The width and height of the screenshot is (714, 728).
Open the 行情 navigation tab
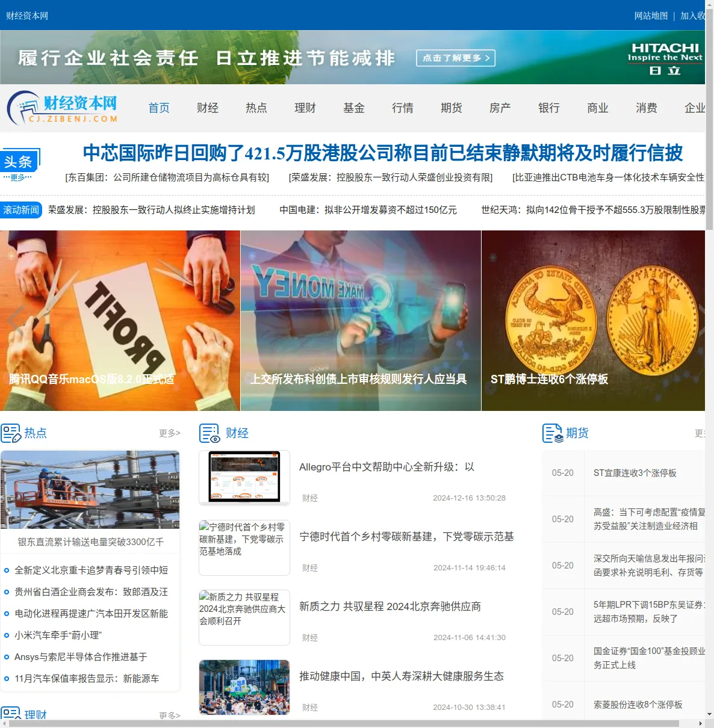click(403, 108)
